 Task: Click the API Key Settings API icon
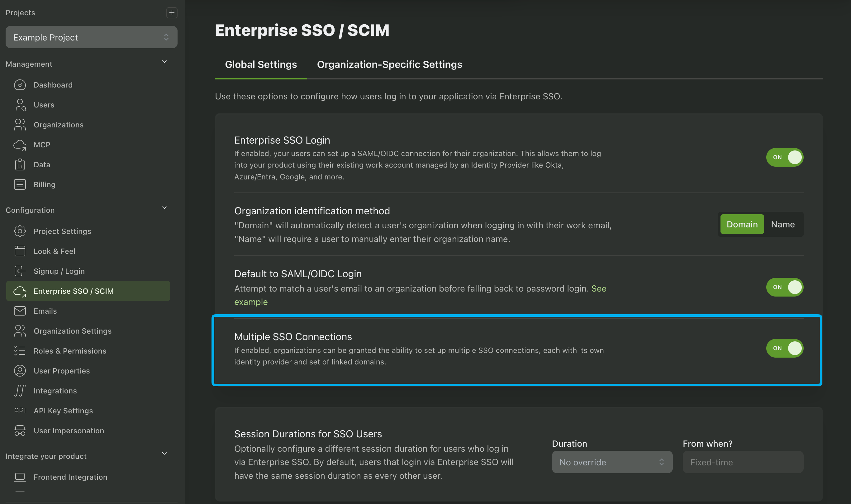20,411
